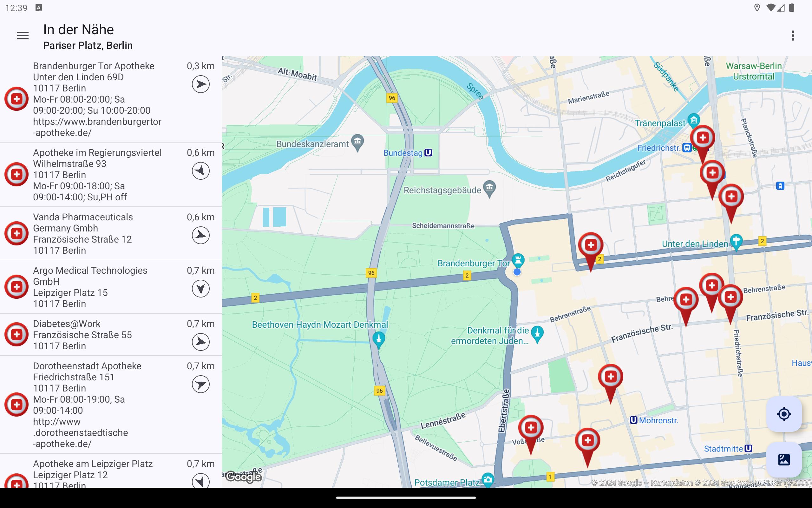Tap the Bundeskanzleramt landmark marker

(358, 143)
